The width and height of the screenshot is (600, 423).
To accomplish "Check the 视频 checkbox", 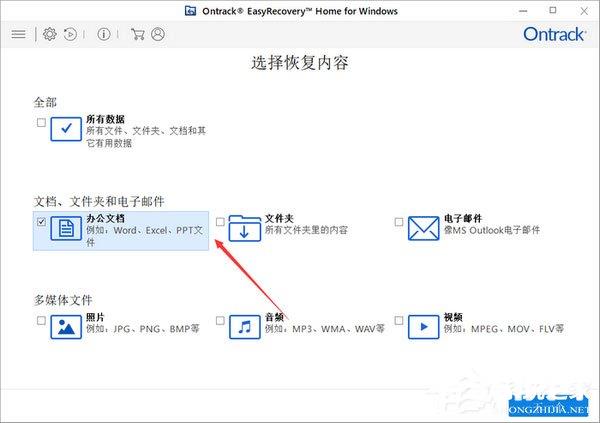I will pyautogui.click(x=399, y=320).
